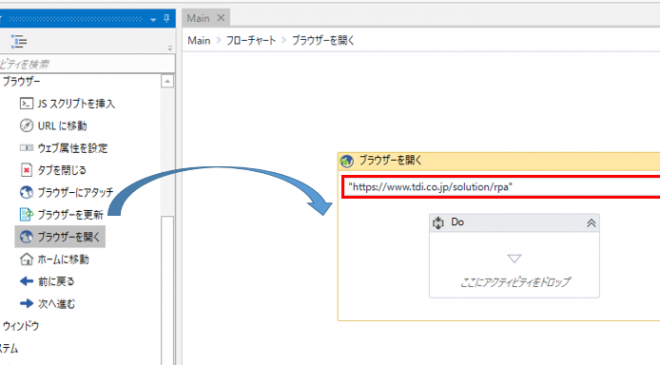Click the ブラウザーを開く globe icon in activity list
Viewport: 660px width, 365px height.
coord(27,237)
